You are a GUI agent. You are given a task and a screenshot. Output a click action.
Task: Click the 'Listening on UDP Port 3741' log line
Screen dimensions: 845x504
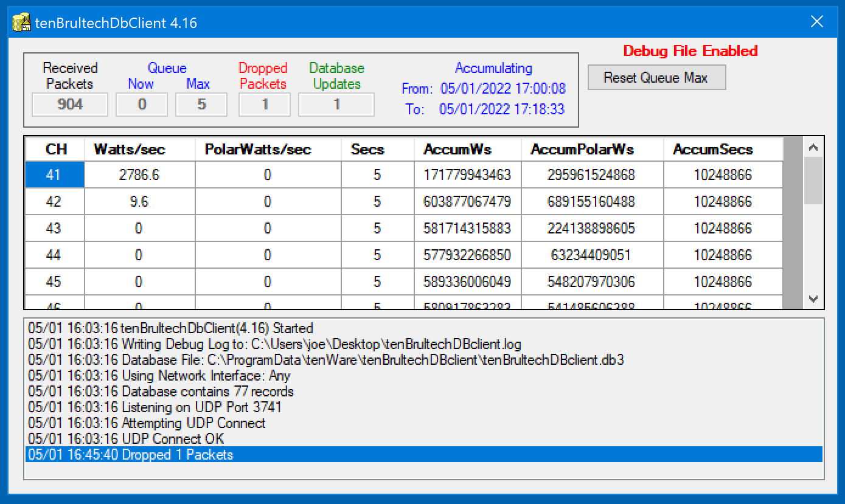pos(201,407)
